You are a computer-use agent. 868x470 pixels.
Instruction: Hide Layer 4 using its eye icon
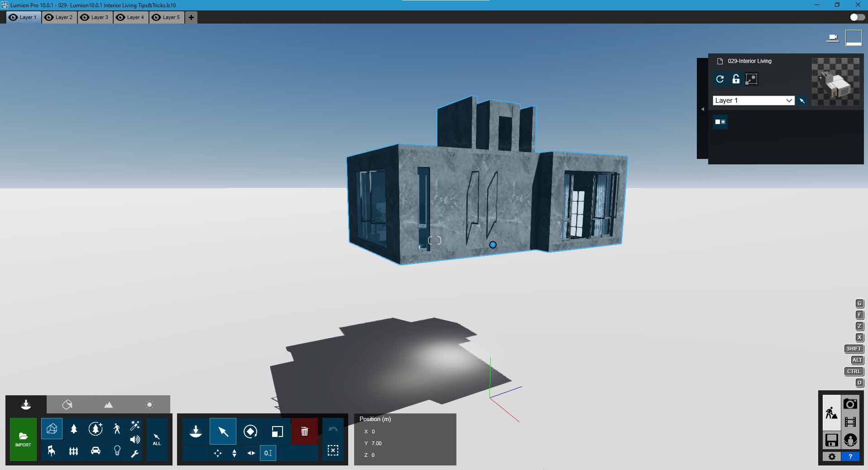click(121, 17)
